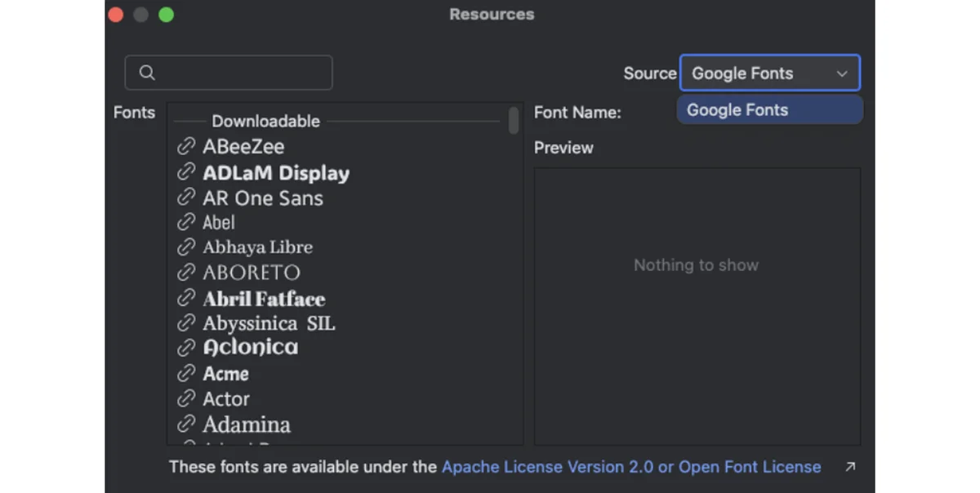Click the font list scrollbar thumb
This screenshot has height=493, width=980.
[x=514, y=120]
